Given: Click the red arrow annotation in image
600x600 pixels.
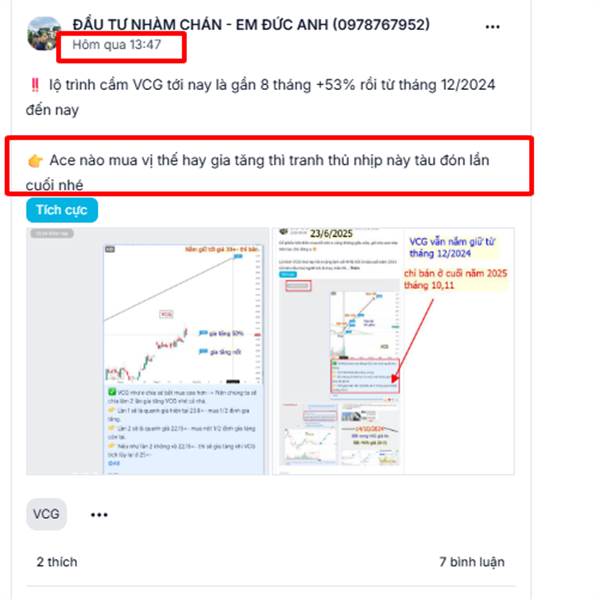Looking at the screenshot, I should click(x=412, y=341).
